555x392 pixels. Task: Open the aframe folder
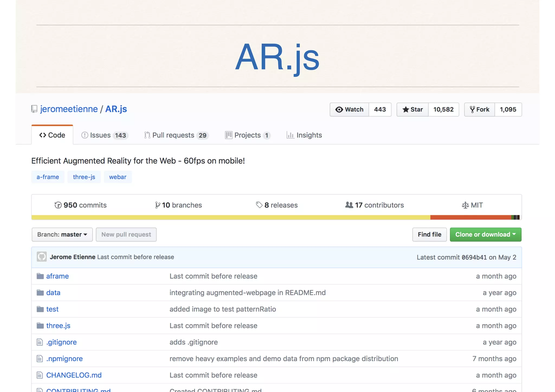click(57, 276)
